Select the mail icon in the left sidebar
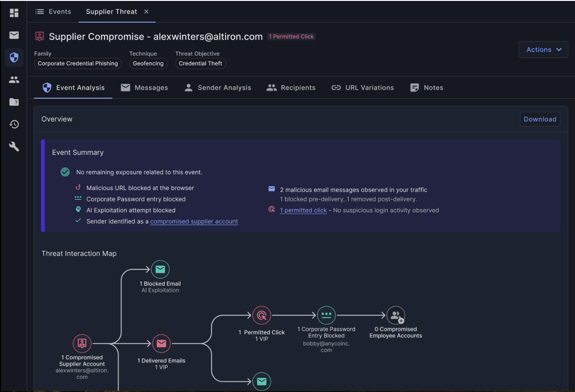The height and width of the screenshot is (392, 575). (13, 35)
